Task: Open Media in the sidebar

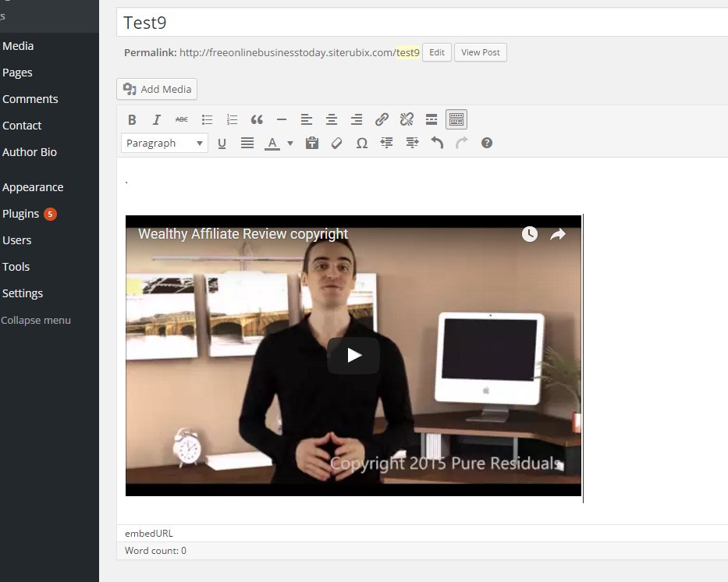Action: coord(18,46)
